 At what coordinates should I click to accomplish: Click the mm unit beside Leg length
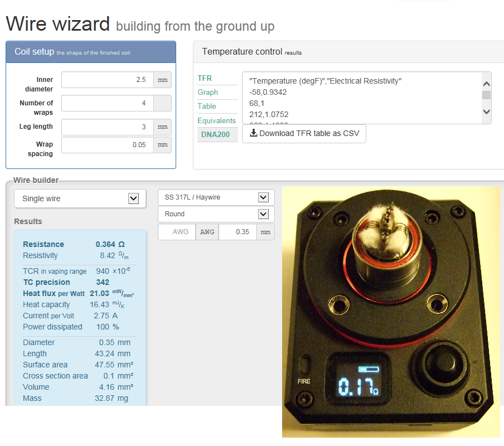pyautogui.click(x=162, y=127)
